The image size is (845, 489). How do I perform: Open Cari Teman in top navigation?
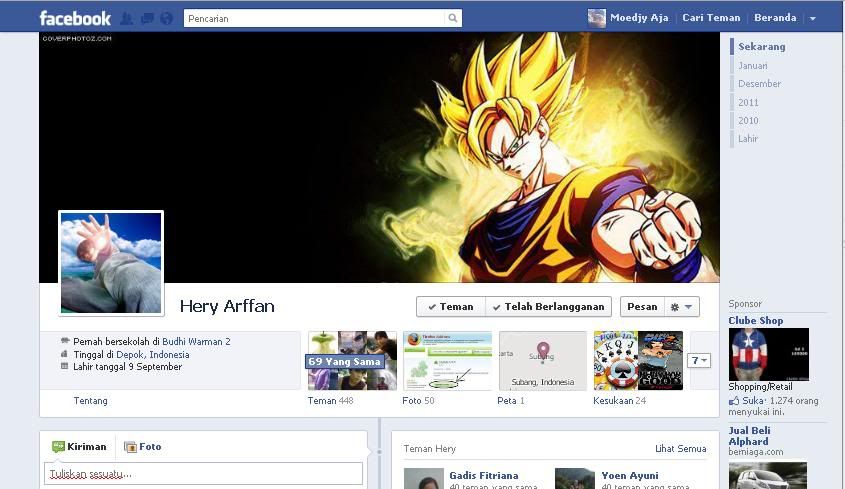[711, 18]
